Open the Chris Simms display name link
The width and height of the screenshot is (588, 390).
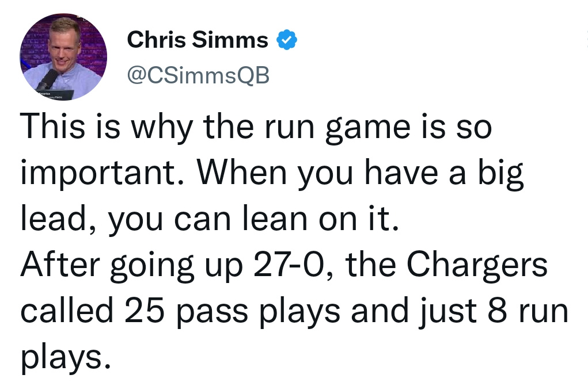[x=198, y=40]
